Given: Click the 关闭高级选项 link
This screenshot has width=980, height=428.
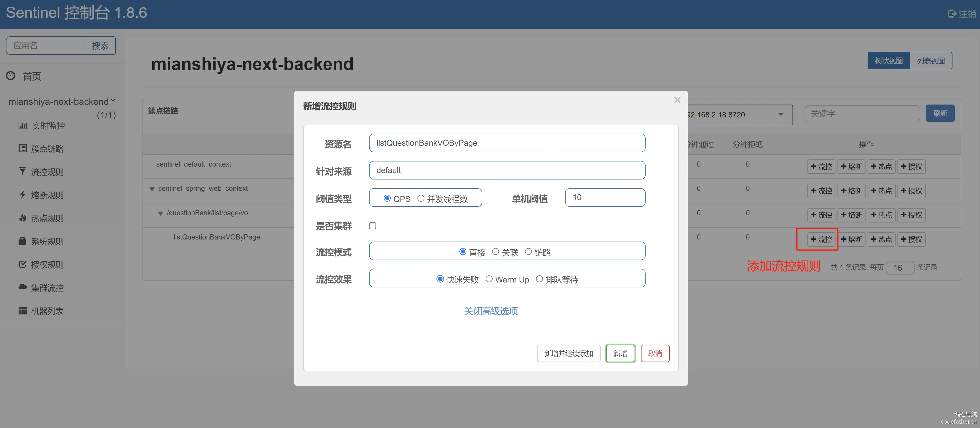Looking at the screenshot, I should coord(491,311).
